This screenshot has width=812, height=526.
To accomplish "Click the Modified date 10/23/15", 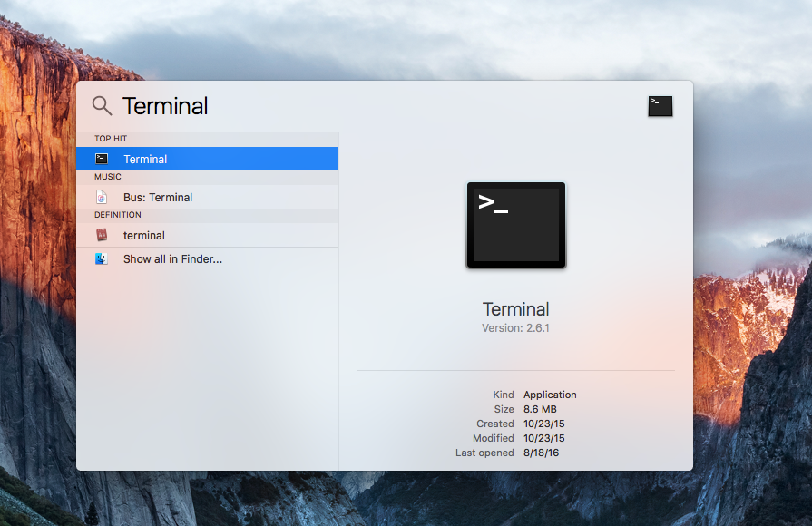I will pyautogui.click(x=543, y=438).
